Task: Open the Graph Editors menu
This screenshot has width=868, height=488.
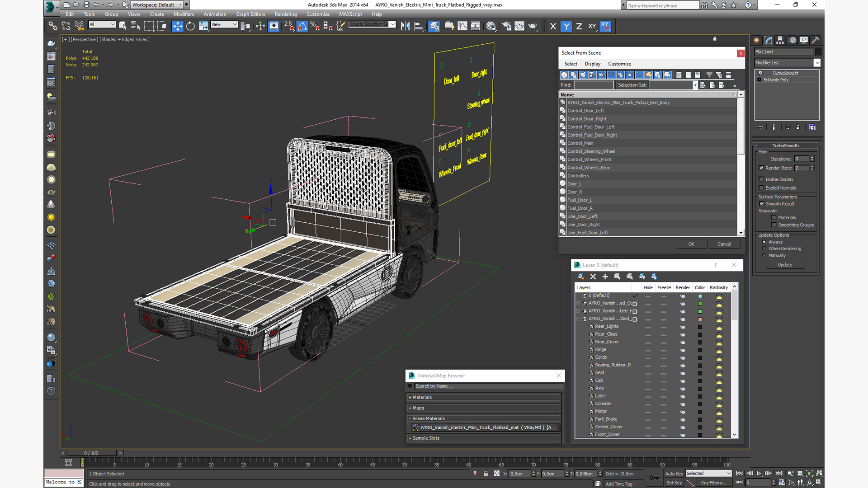Action: [x=250, y=14]
